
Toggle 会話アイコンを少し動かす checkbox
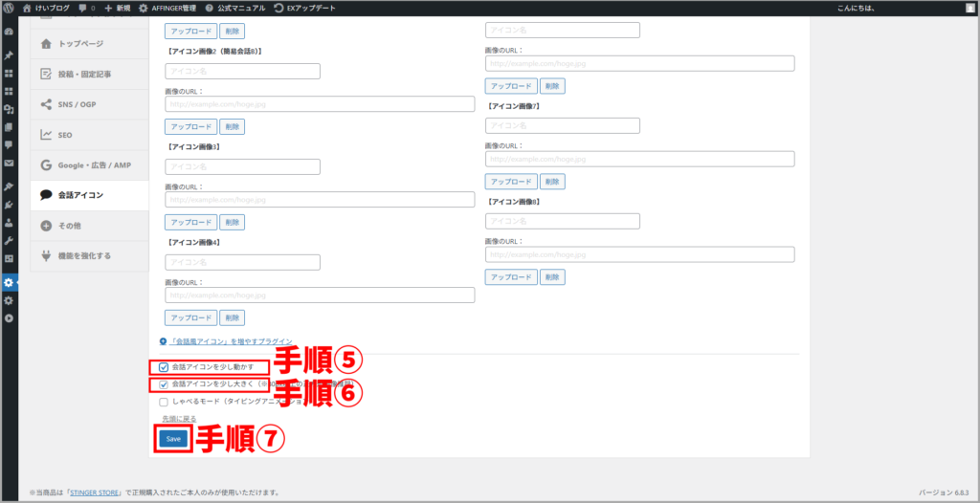click(x=164, y=367)
